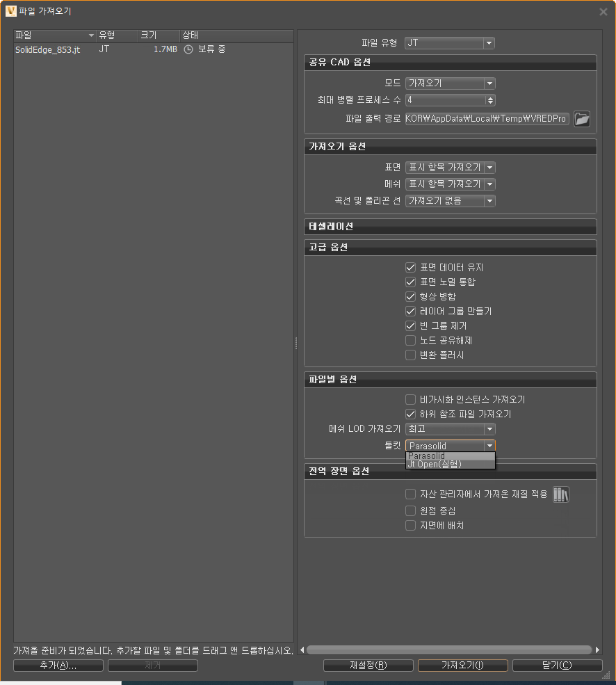This screenshot has height=685, width=616.
Task: Open 곡선 및 폴리곤 선 dropdown
Action: pyautogui.click(x=450, y=200)
